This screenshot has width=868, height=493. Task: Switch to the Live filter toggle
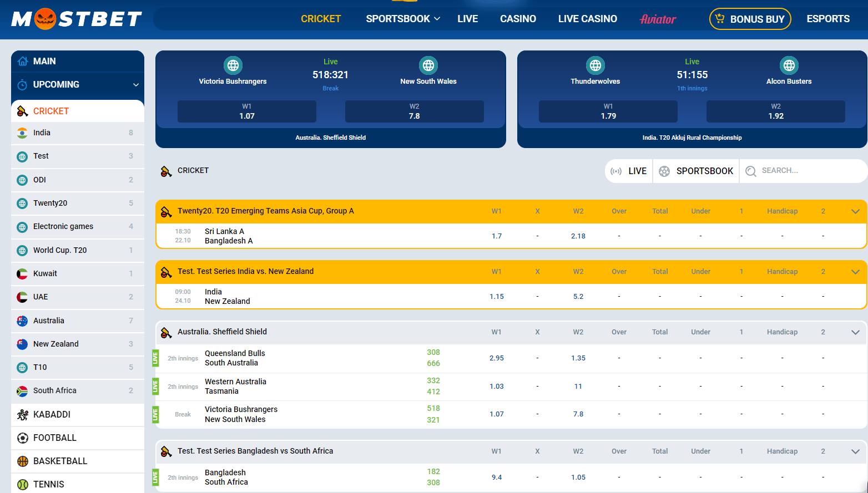[629, 171]
